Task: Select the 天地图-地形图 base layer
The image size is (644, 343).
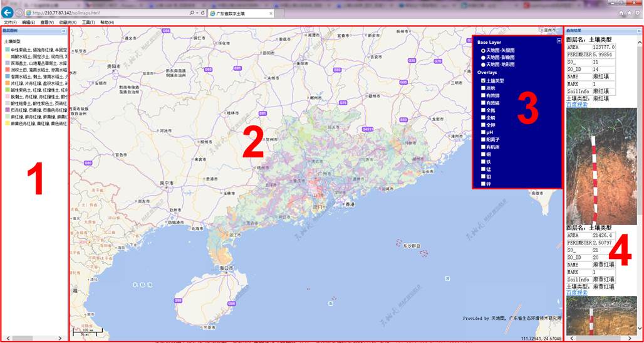Action: (x=483, y=64)
